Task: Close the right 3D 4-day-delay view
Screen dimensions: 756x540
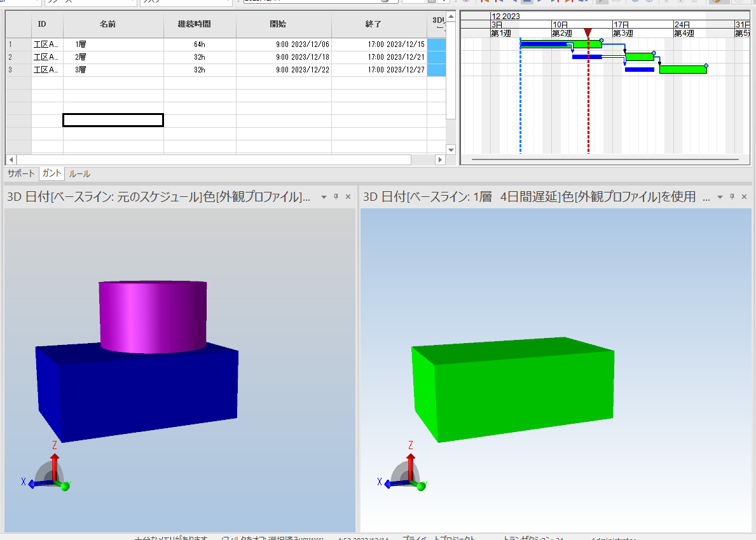Action: click(x=744, y=196)
